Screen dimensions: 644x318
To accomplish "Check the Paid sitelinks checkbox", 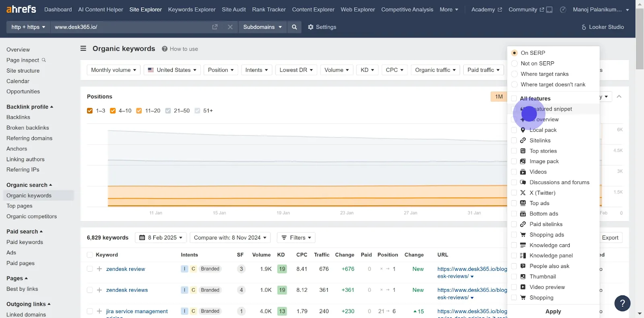I will (514, 224).
